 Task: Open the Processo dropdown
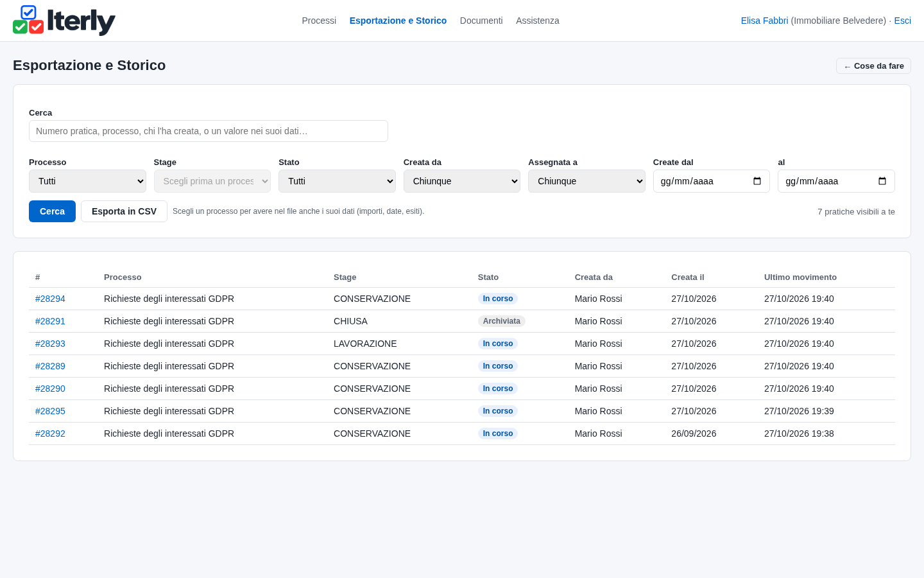point(87,181)
